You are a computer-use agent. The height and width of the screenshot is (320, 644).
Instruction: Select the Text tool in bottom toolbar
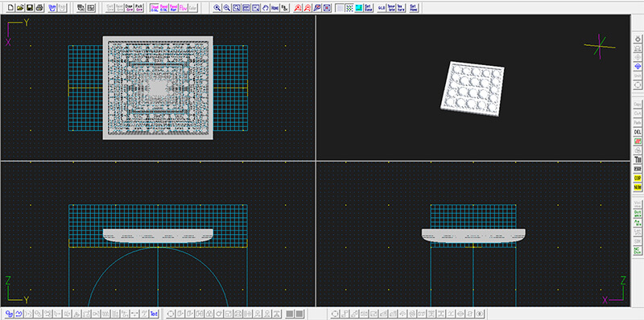pos(154,314)
